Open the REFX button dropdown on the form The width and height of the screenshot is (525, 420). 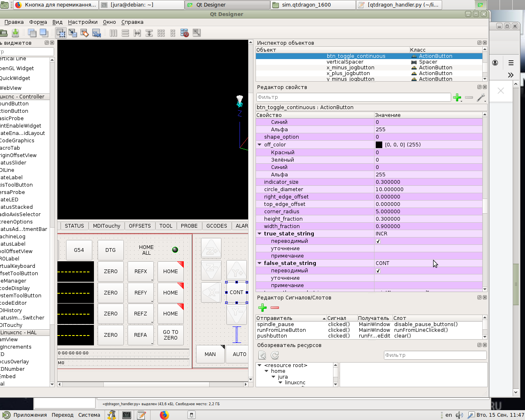coord(152,280)
